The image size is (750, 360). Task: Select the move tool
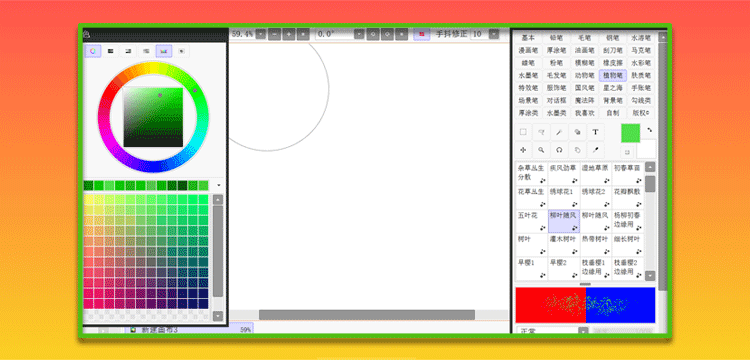523,150
